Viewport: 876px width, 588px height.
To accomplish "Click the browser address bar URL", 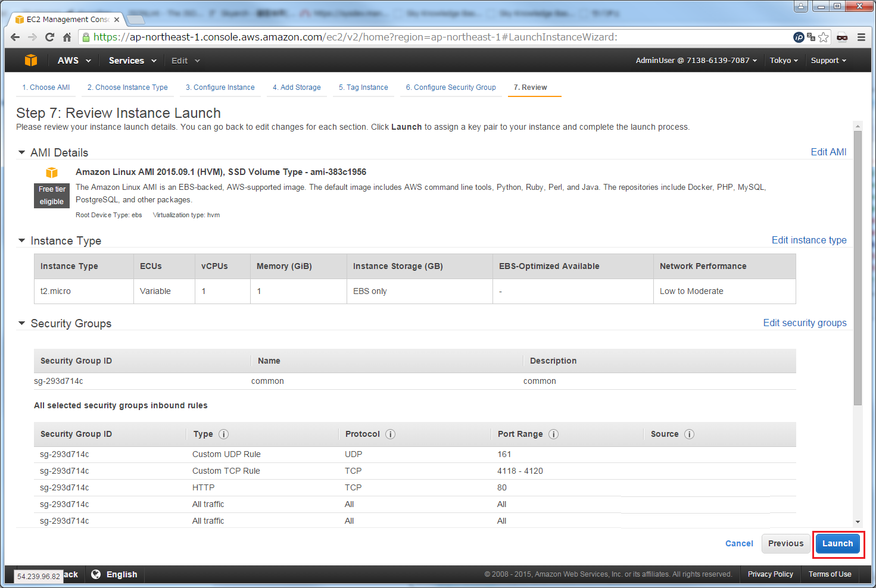I will coord(355,37).
